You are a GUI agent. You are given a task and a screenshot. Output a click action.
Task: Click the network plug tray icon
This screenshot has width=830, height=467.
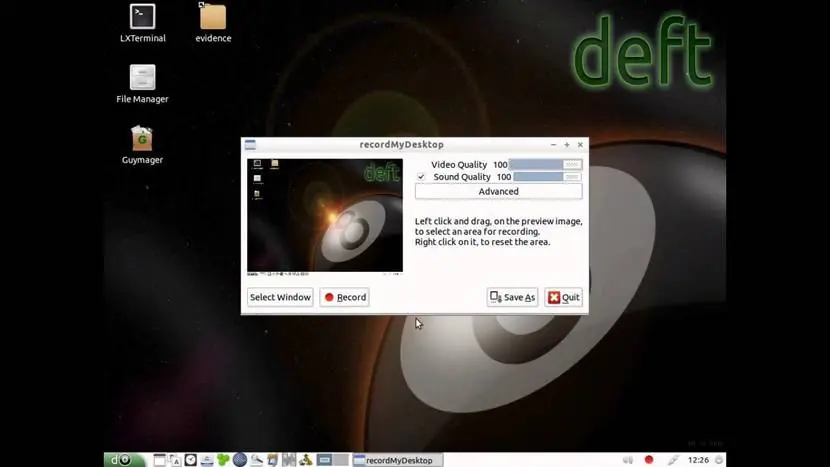[x=673, y=460]
